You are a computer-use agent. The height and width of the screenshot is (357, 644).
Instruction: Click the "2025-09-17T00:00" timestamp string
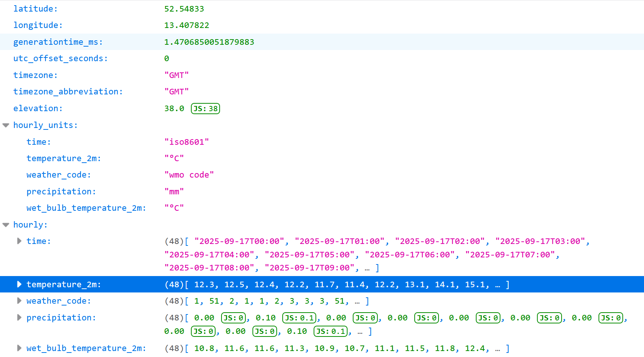(239, 241)
